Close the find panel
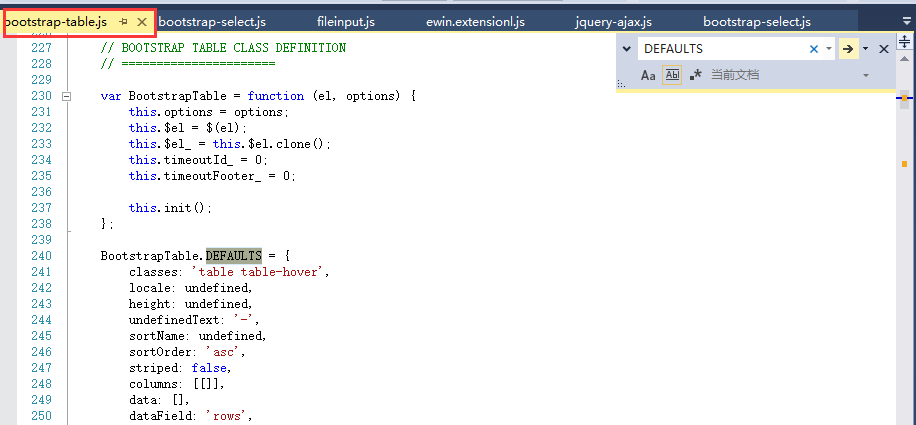916x425 pixels. (884, 49)
